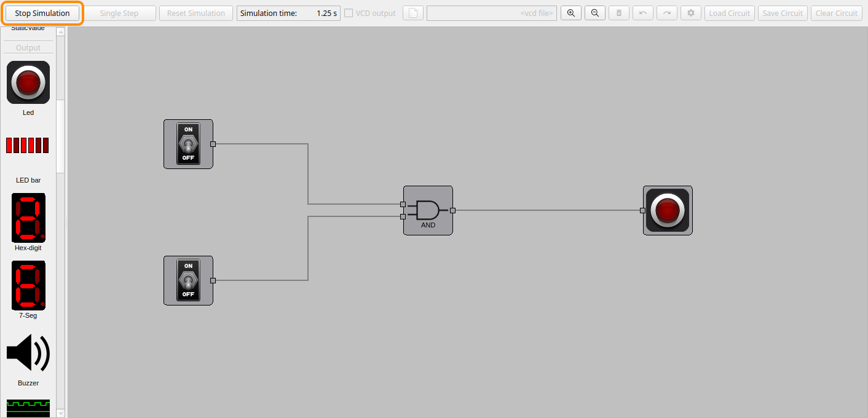The width and height of the screenshot is (868, 418).
Task: Toggle the upper ON/OFF switch in circuit
Action: click(188, 144)
